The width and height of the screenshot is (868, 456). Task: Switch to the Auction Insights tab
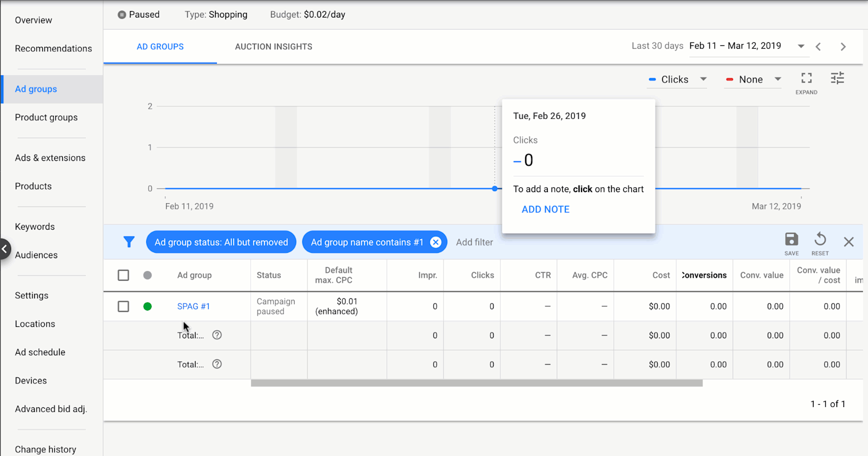point(273,47)
